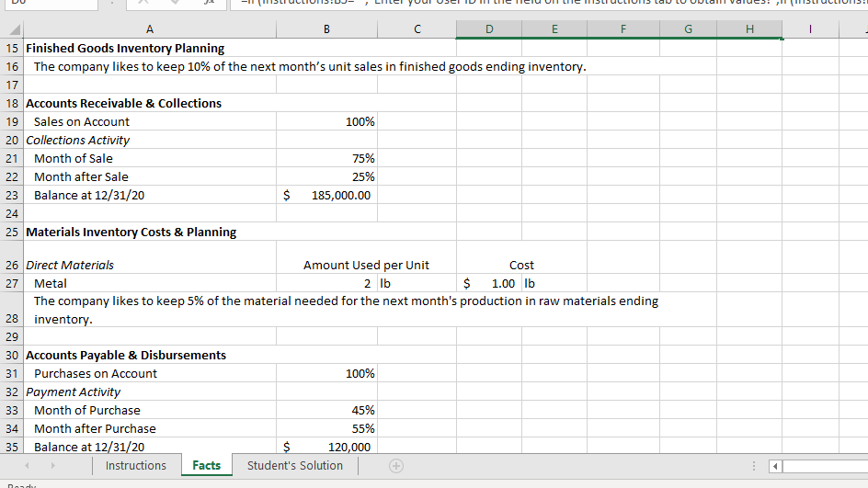Open the Student's Solution sheet tab
Image resolution: width=868 pixels, height=488 pixels.
coord(295,465)
